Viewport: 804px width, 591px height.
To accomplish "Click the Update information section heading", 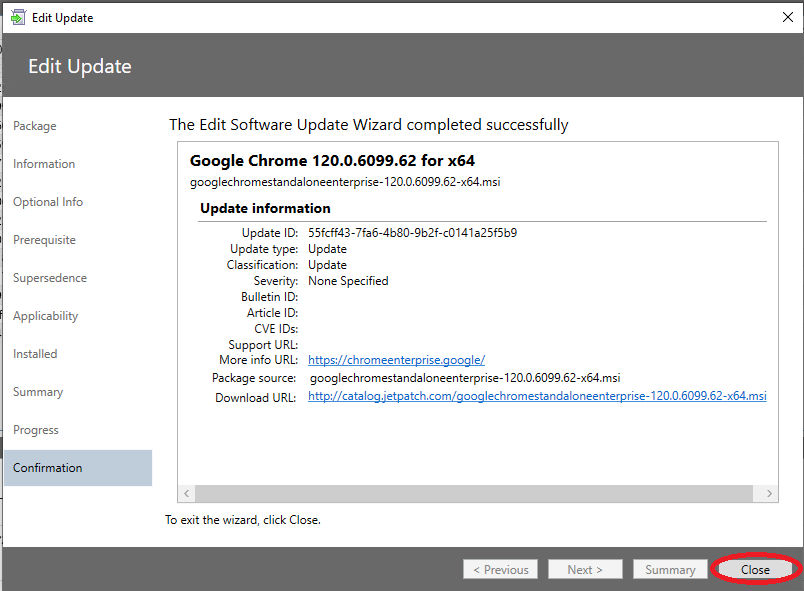I will pyautogui.click(x=265, y=209).
